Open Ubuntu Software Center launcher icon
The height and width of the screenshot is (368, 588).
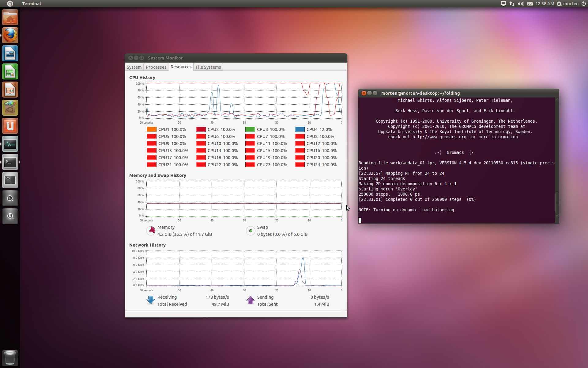coord(10,108)
